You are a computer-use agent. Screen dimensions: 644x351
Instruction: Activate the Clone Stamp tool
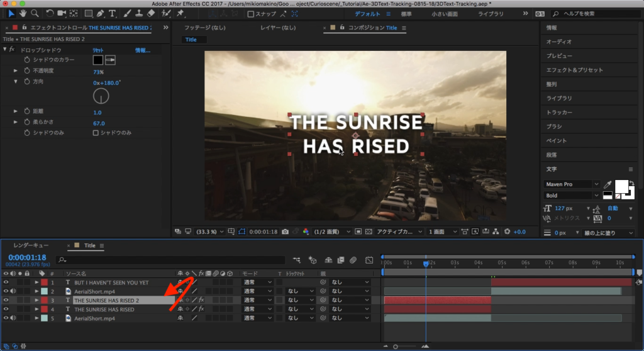coord(138,13)
